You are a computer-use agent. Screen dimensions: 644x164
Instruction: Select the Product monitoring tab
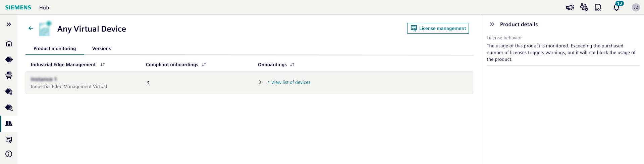(x=55, y=48)
